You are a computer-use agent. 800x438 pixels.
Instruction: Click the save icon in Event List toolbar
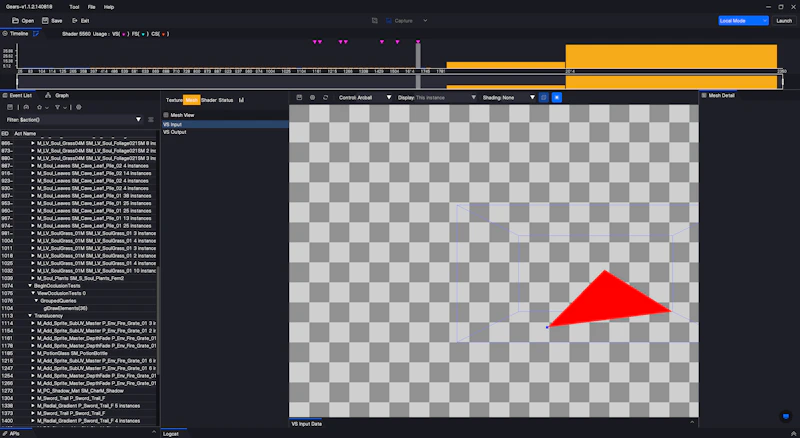click(10, 107)
